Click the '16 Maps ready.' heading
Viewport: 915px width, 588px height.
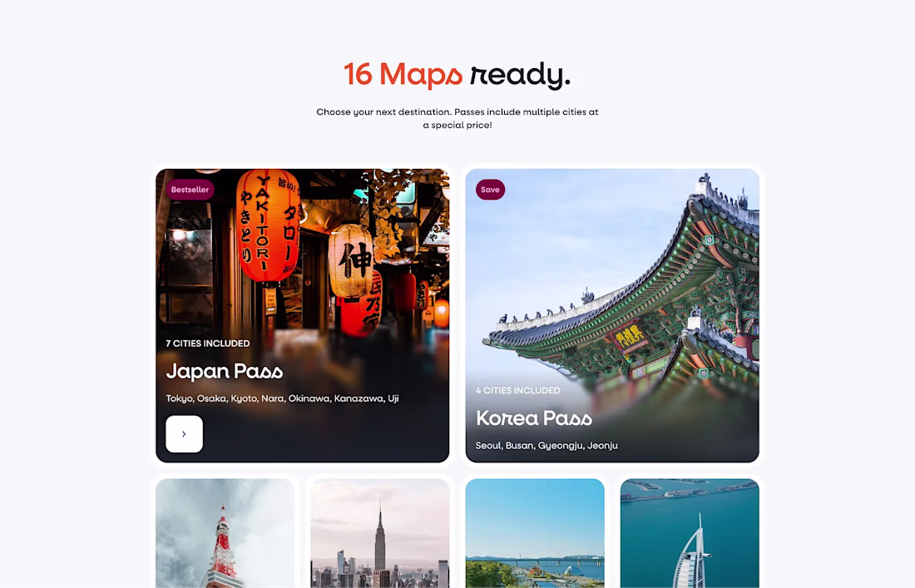tap(457, 75)
